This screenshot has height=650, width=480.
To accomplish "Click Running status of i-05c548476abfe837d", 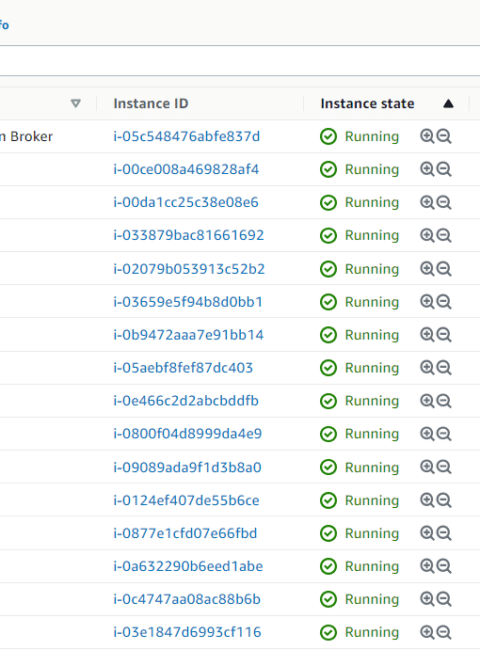I will click(x=372, y=136).
